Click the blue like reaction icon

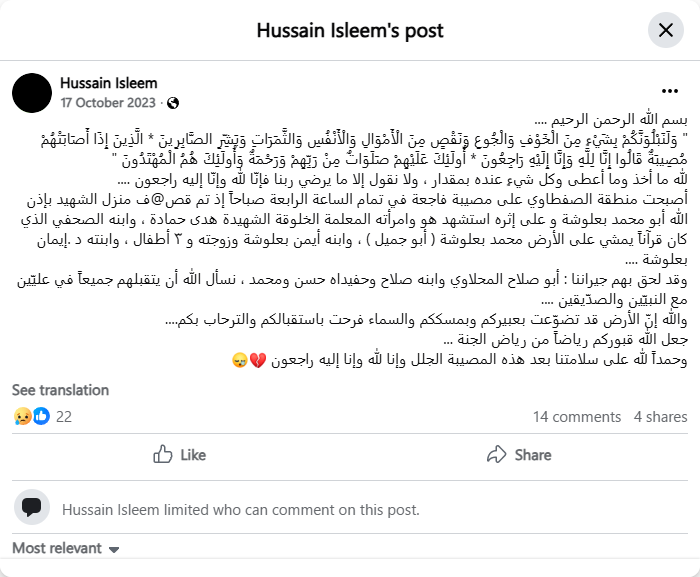click(41, 416)
